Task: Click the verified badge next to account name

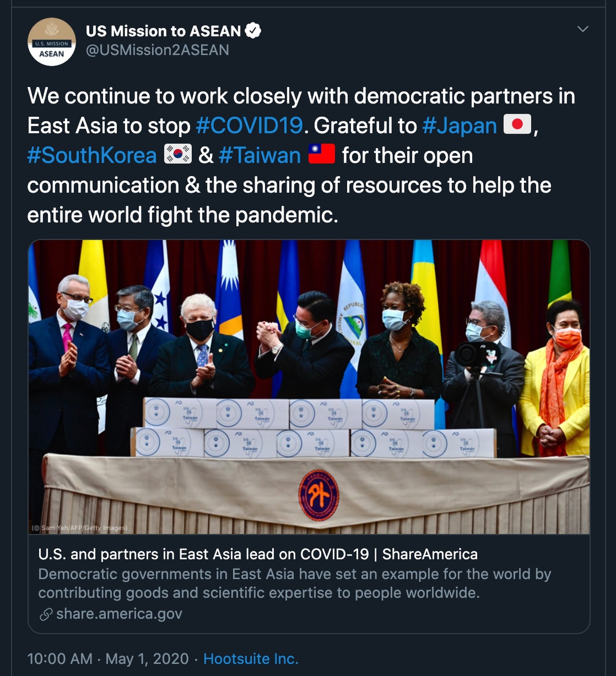Action: point(253,31)
